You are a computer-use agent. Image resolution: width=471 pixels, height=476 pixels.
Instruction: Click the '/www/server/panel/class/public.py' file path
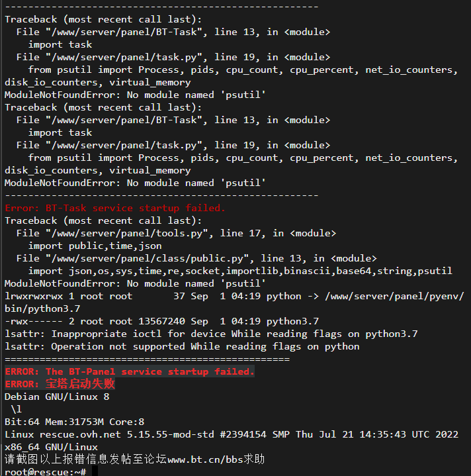[147, 258]
